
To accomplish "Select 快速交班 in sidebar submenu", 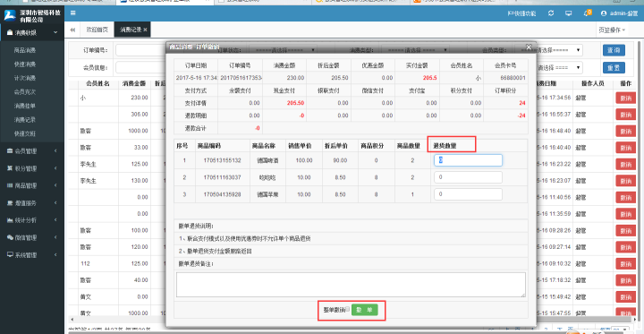I will [25, 133].
